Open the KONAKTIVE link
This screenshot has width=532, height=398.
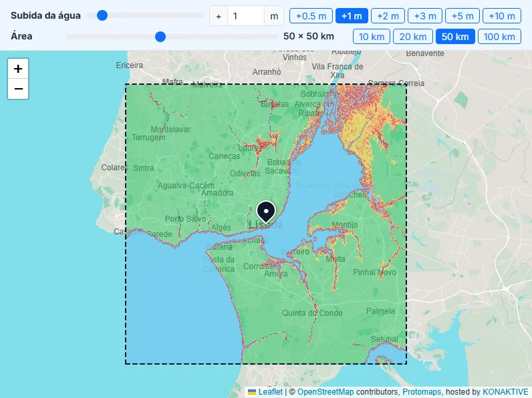(505, 392)
